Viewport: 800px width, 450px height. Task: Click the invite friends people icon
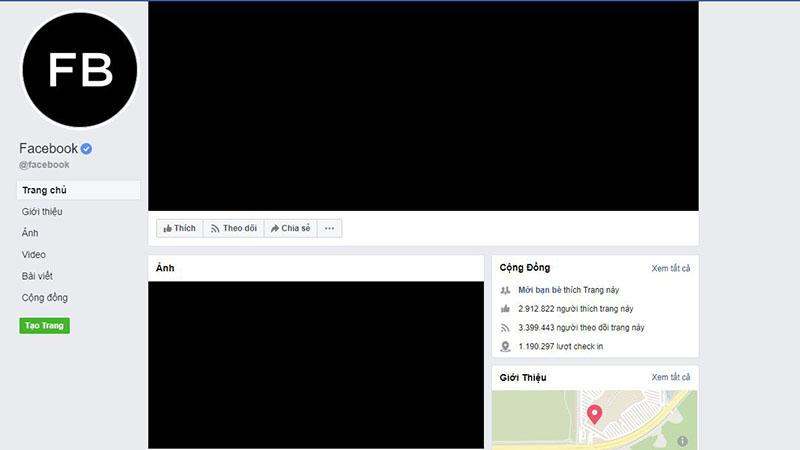tap(505, 290)
